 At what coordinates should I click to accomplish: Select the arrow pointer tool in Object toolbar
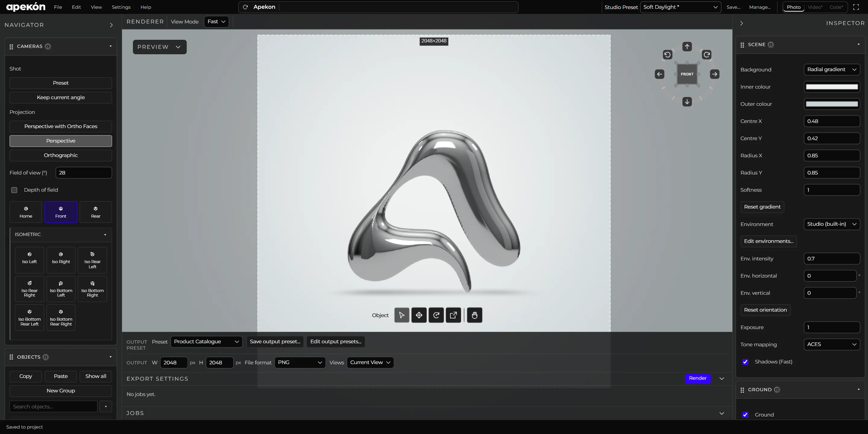coord(402,315)
